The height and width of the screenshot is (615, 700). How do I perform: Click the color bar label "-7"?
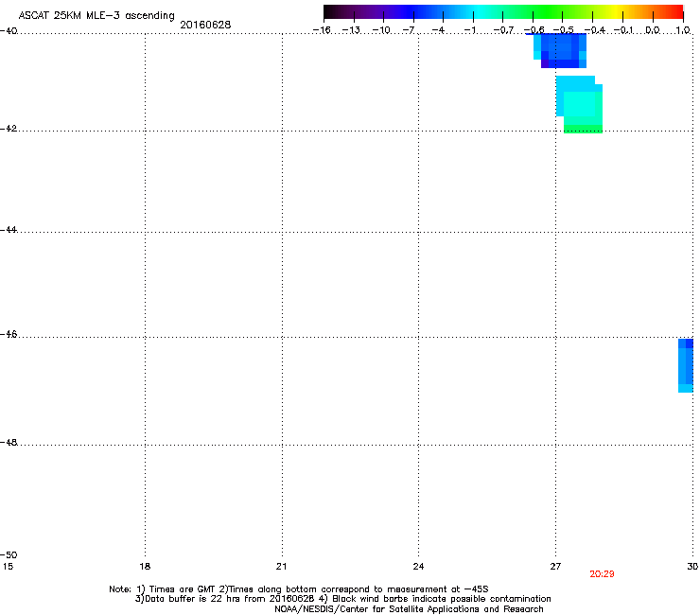pyautogui.click(x=409, y=30)
